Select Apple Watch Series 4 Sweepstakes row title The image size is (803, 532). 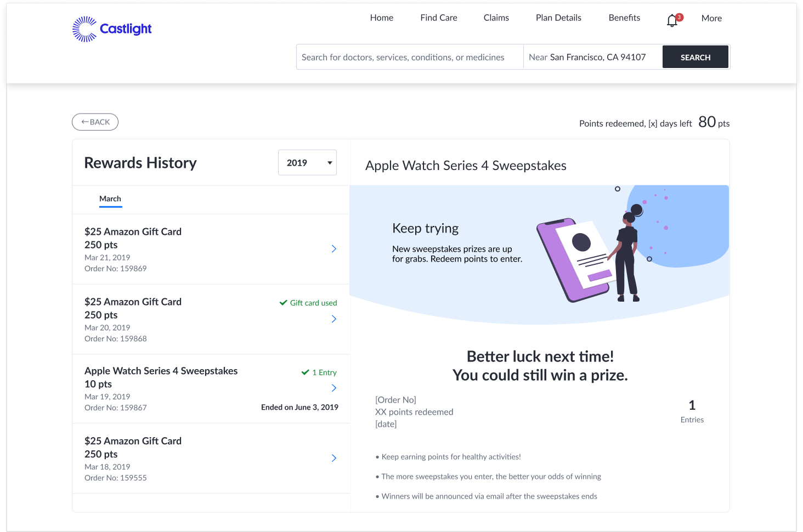click(161, 371)
